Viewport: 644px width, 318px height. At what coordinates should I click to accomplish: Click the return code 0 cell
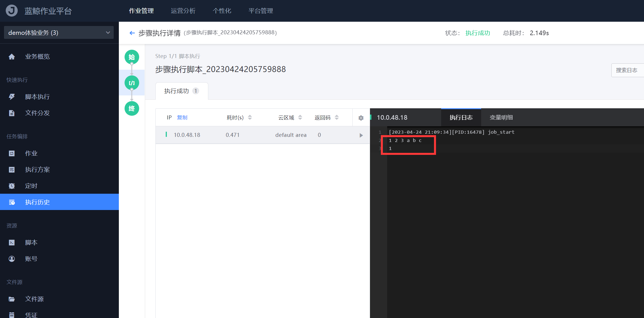pos(319,135)
